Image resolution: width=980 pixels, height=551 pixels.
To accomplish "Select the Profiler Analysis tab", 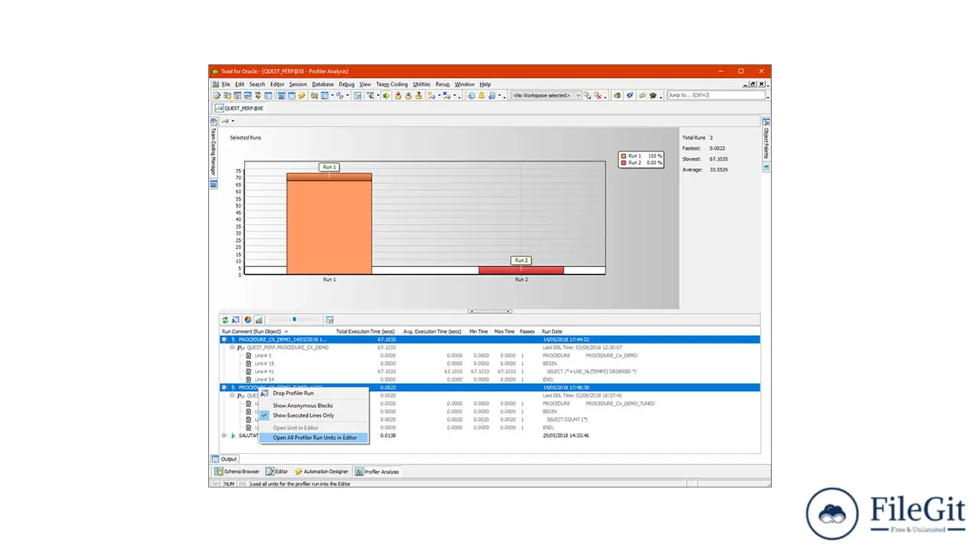I will [377, 471].
